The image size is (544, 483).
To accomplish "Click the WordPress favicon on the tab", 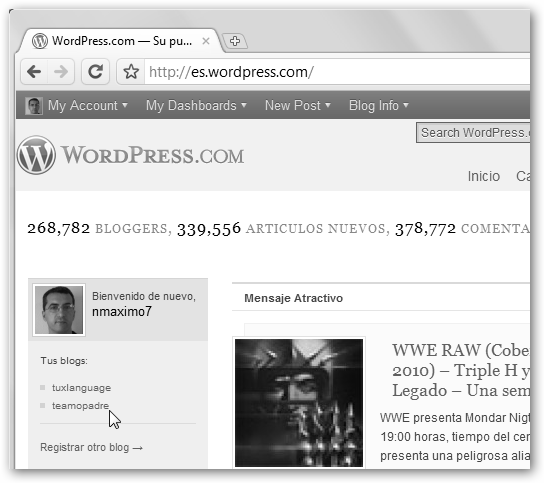I will click(x=40, y=41).
